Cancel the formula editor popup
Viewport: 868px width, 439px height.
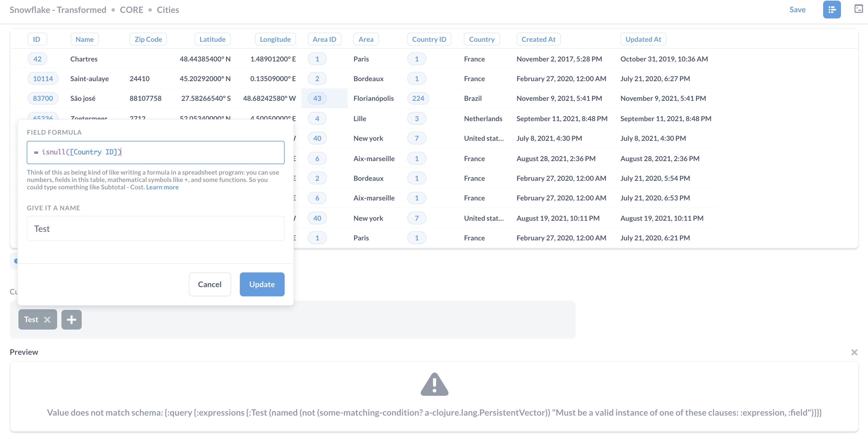(209, 284)
